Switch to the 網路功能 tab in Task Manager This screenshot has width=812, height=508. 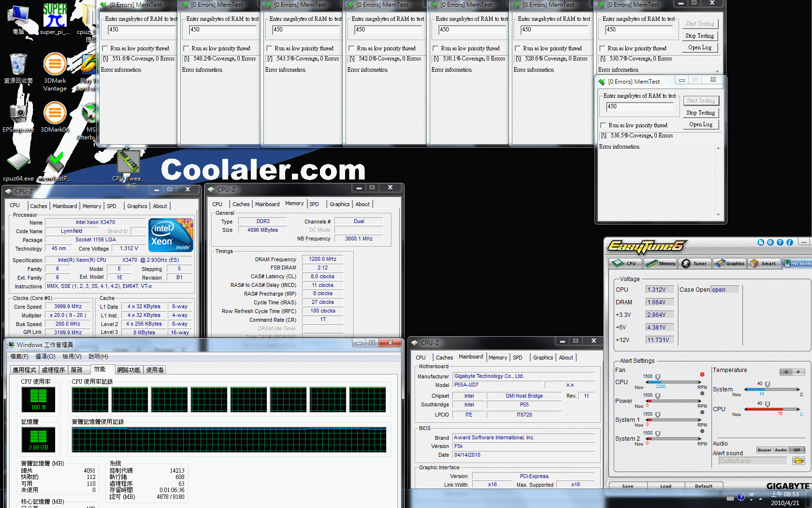[x=129, y=370]
